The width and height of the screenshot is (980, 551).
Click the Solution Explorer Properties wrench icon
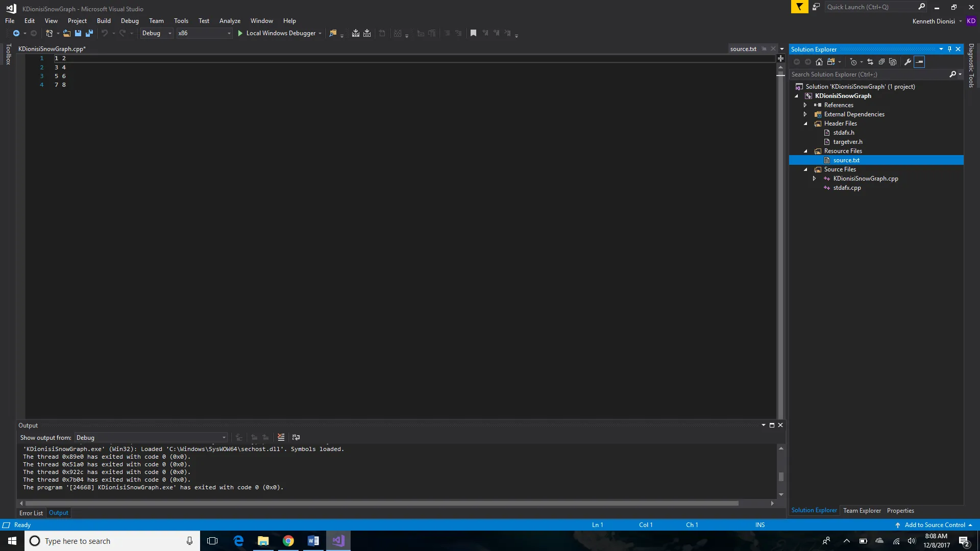(x=908, y=62)
